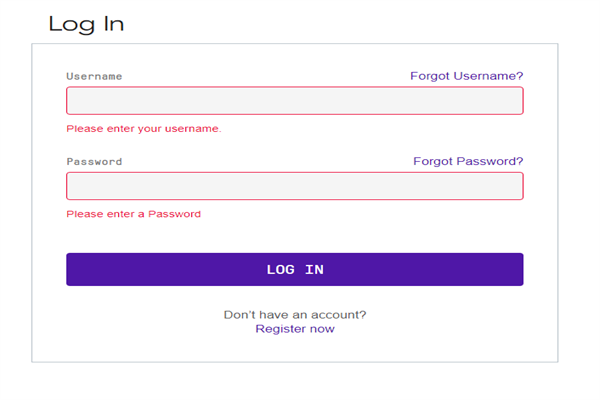Focus the red-bordered box under Username label
Image resolution: width=600 pixels, height=400 pixels.
coord(294,101)
